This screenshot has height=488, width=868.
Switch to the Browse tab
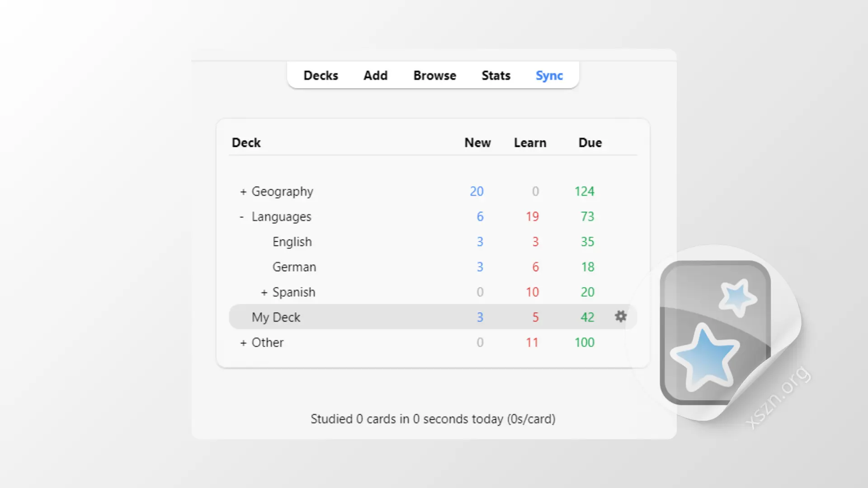434,75
